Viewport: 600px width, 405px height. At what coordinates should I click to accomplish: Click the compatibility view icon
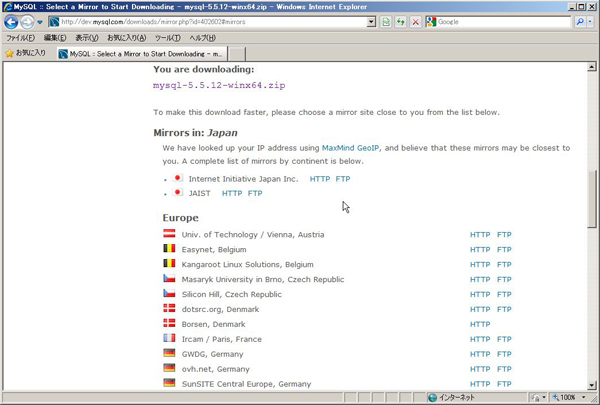coord(386,22)
